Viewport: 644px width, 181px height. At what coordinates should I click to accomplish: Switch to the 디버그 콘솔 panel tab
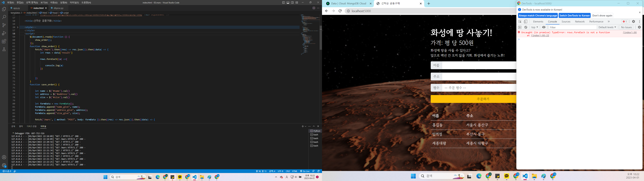tap(32, 126)
